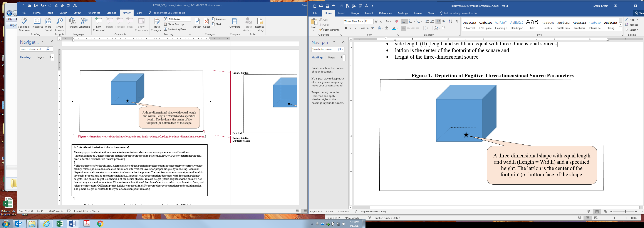This screenshot has width=644, height=228.
Task: Click Replace in Editing group
Action: (x=632, y=25)
